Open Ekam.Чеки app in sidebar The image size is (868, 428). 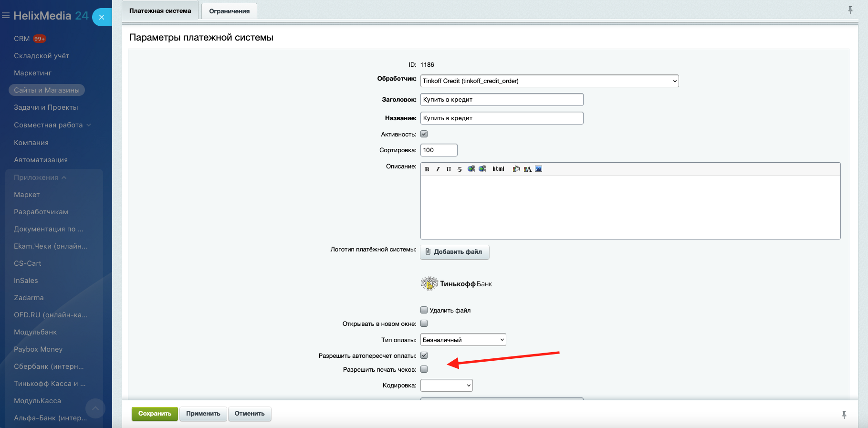(x=51, y=246)
